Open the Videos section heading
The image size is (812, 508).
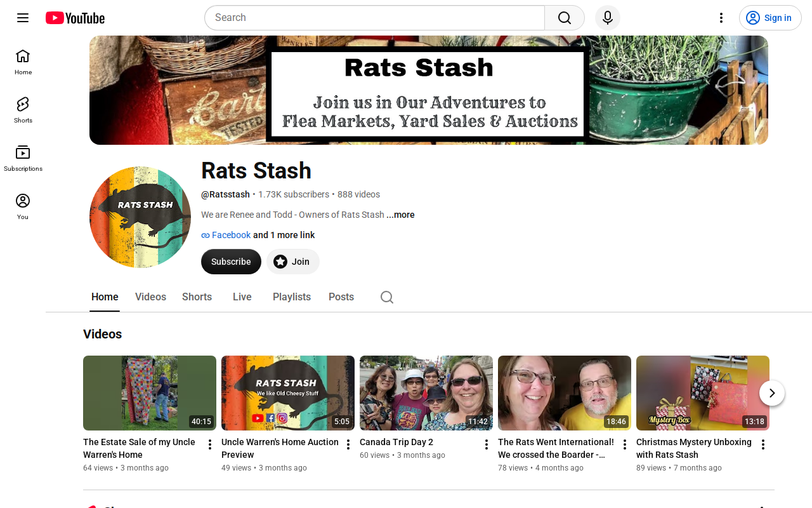click(x=102, y=334)
